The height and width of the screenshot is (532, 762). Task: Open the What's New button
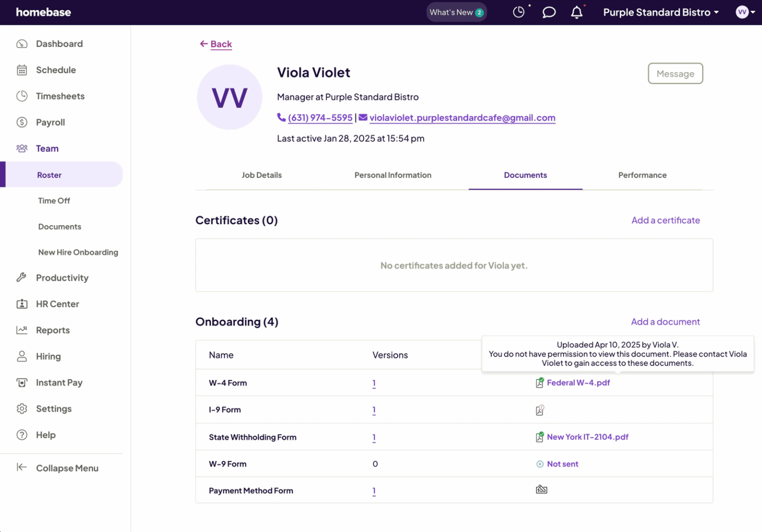click(x=456, y=12)
